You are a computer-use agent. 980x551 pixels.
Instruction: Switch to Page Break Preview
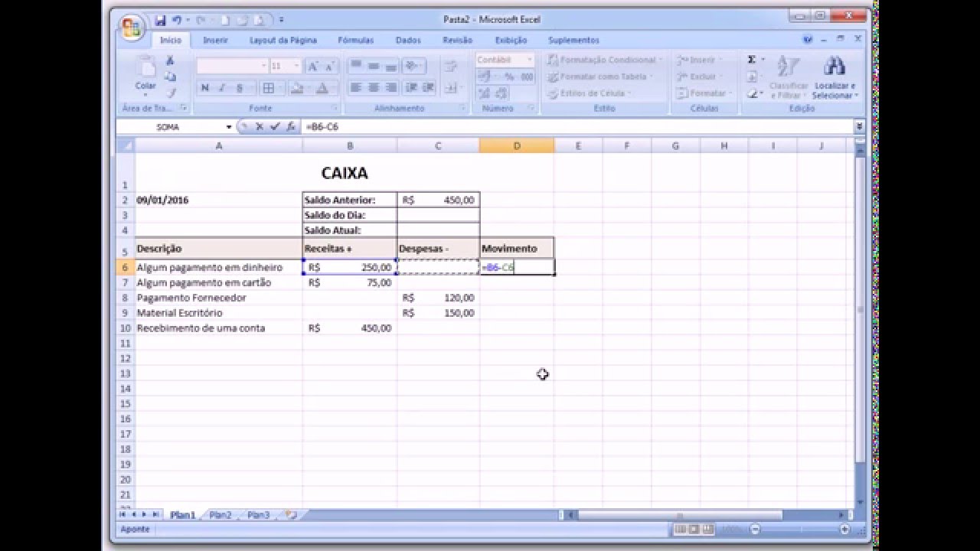pyautogui.click(x=707, y=529)
